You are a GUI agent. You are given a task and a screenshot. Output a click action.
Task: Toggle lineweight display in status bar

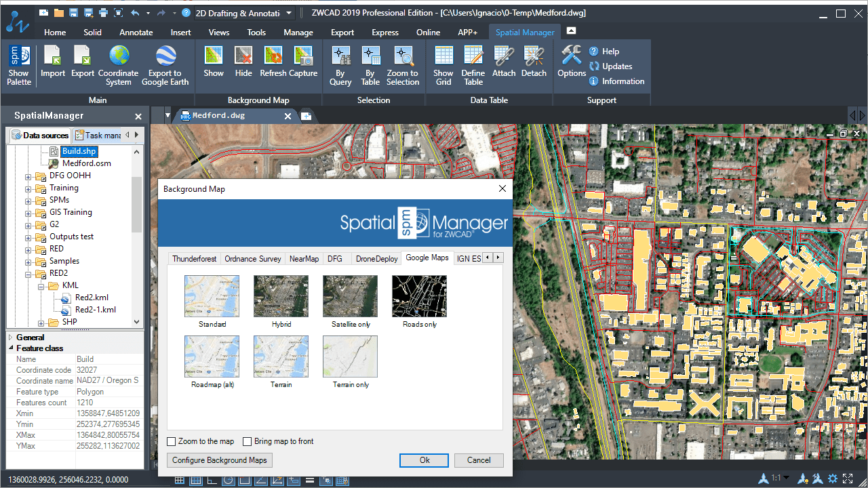tap(309, 481)
